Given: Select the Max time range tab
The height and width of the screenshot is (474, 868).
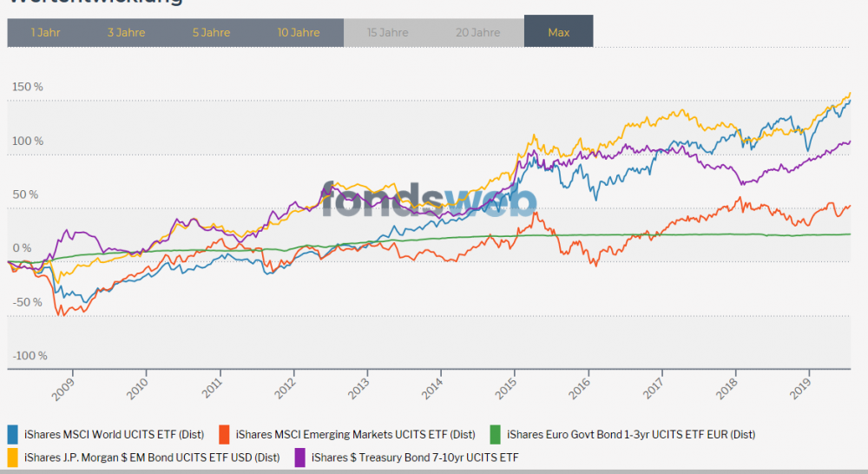Looking at the screenshot, I should pyautogui.click(x=559, y=32).
